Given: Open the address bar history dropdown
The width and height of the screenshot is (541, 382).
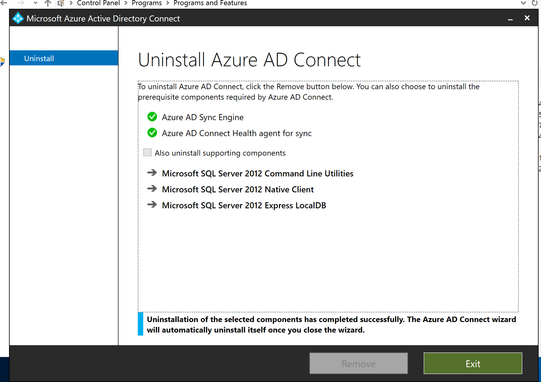Looking at the screenshot, I should 523,3.
